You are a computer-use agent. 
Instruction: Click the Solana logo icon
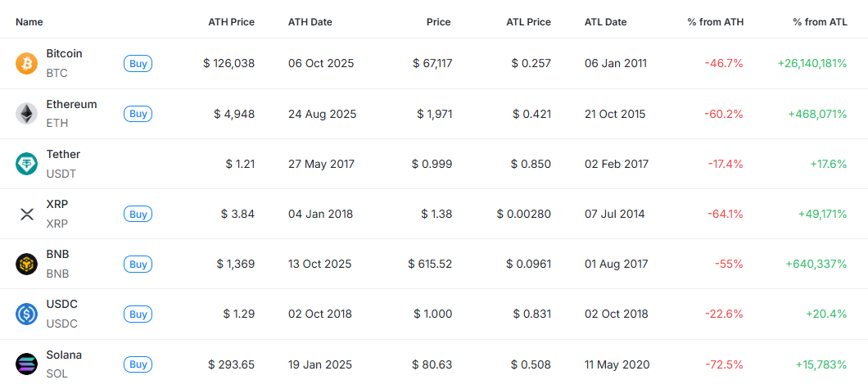tap(26, 364)
